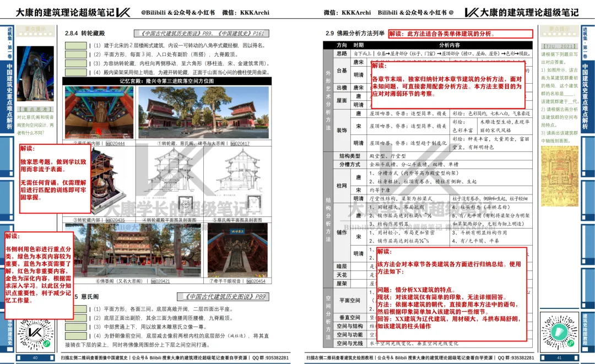Click the vertical "外形艺术分析方法" cell

coord(328,100)
